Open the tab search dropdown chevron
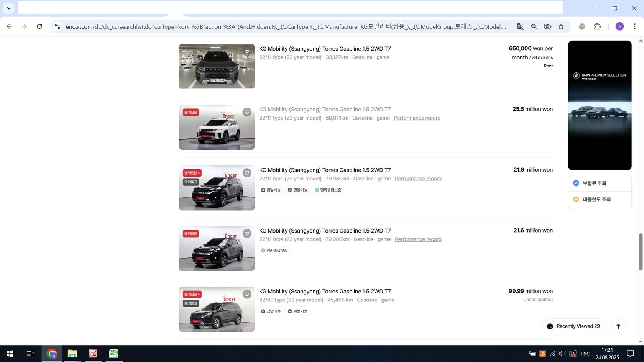This screenshot has height=362, width=644. click(x=8, y=8)
